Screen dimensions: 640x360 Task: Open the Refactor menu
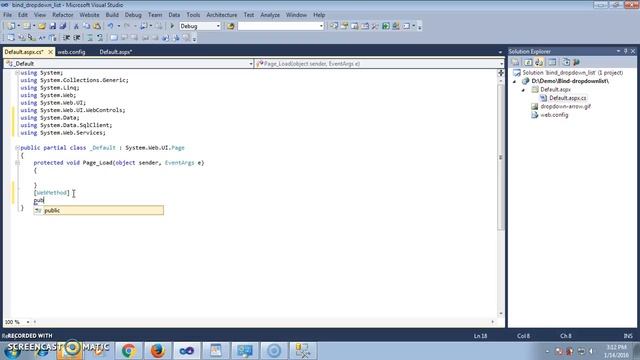click(62, 15)
